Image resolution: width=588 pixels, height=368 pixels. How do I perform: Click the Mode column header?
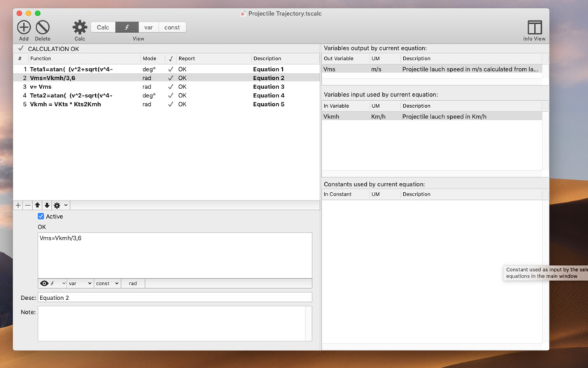153,59
